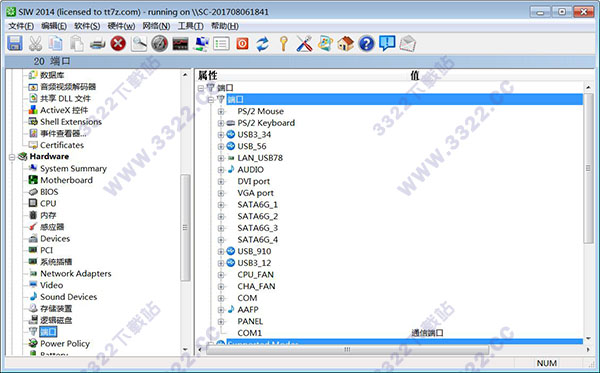Expand the PS/2 Mouse port node
The height and width of the screenshot is (373, 600).
221,112
